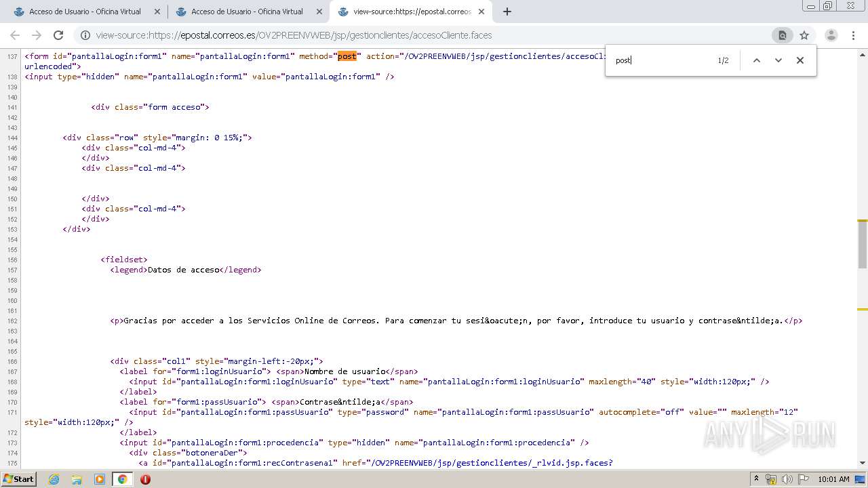Image resolution: width=868 pixels, height=488 pixels.
Task: Open File Explorer from taskbar
Action: tap(77, 479)
